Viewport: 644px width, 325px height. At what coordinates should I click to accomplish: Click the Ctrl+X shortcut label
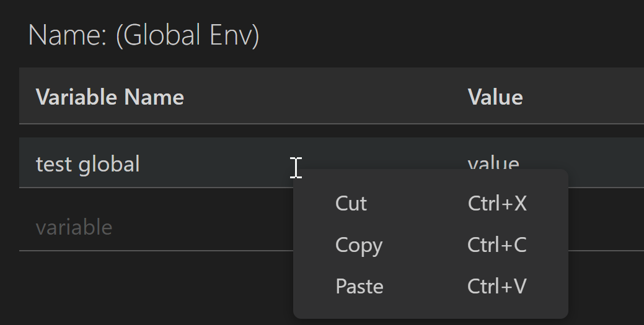tap(497, 203)
